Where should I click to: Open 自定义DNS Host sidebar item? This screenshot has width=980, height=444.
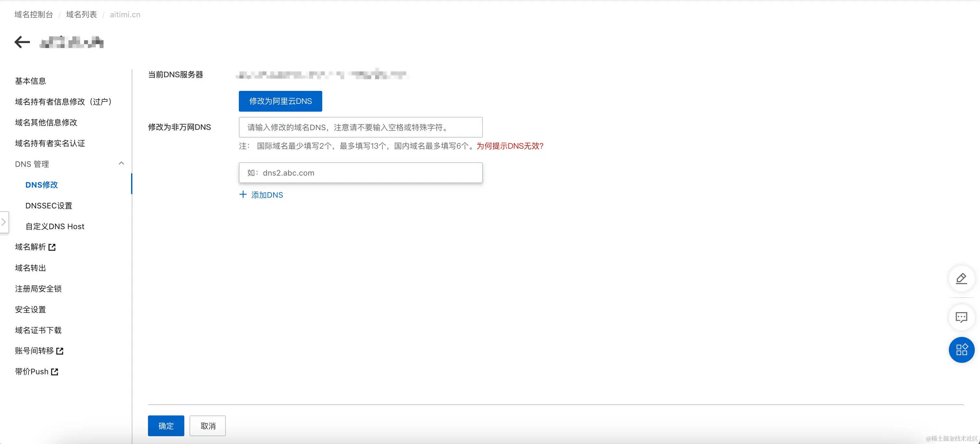tap(55, 226)
